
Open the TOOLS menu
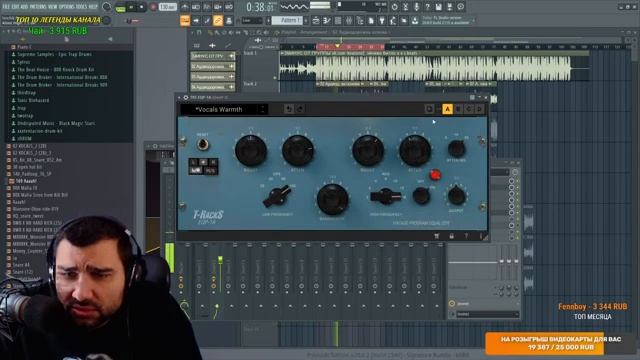pyautogui.click(x=82, y=7)
